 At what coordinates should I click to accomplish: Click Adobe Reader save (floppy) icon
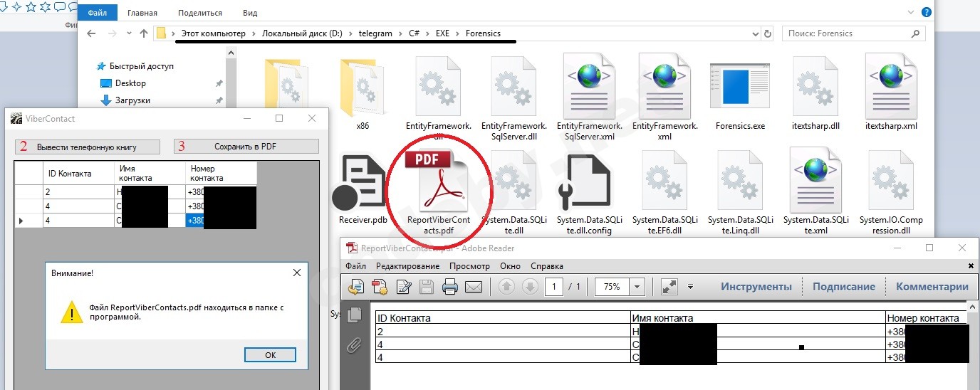pos(426,287)
